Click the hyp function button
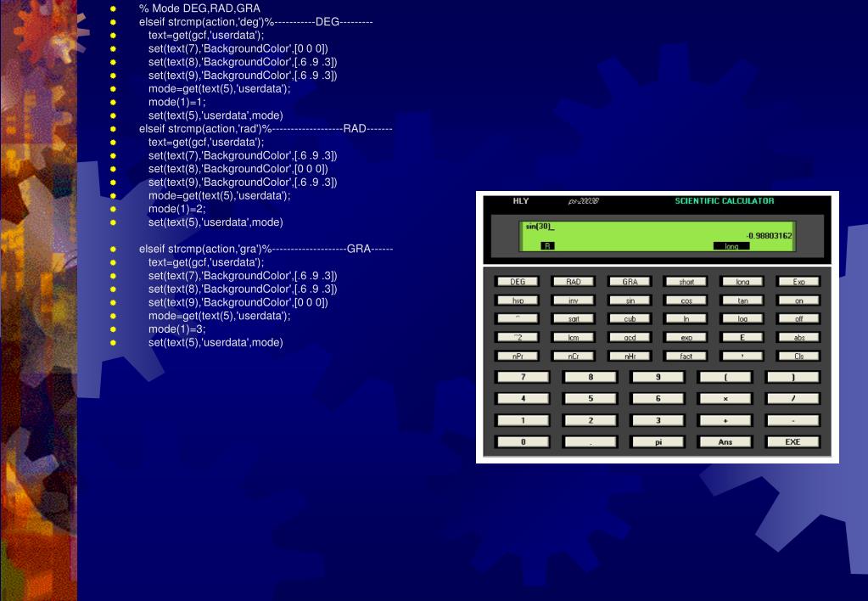 click(517, 300)
